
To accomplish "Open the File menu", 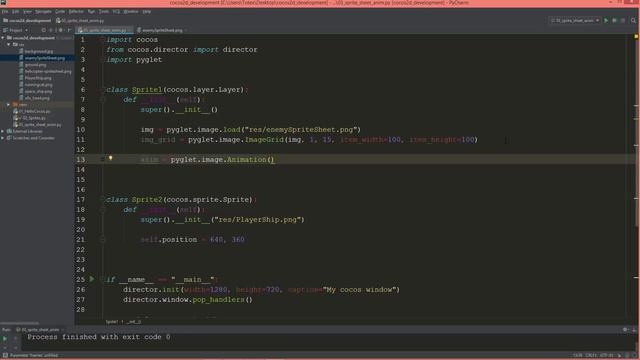I will click(x=5, y=11).
